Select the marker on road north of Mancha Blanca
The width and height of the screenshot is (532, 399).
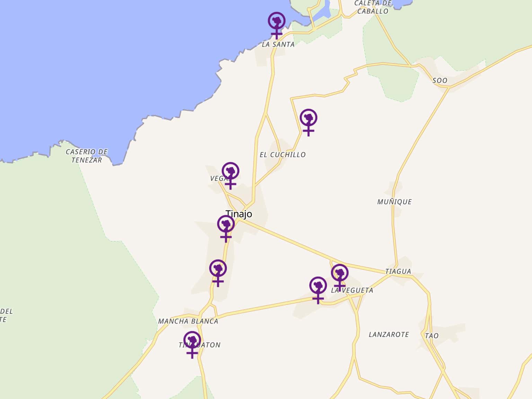(x=218, y=273)
